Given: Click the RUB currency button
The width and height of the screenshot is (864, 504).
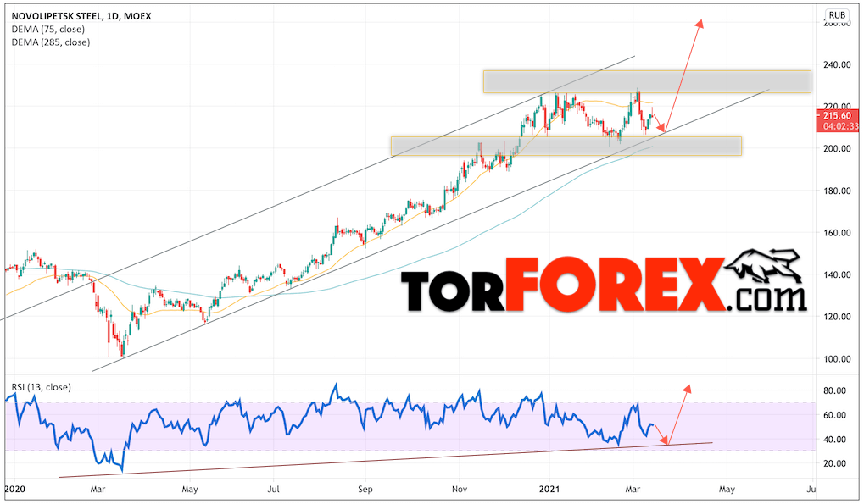Looking at the screenshot, I should tap(837, 15).
